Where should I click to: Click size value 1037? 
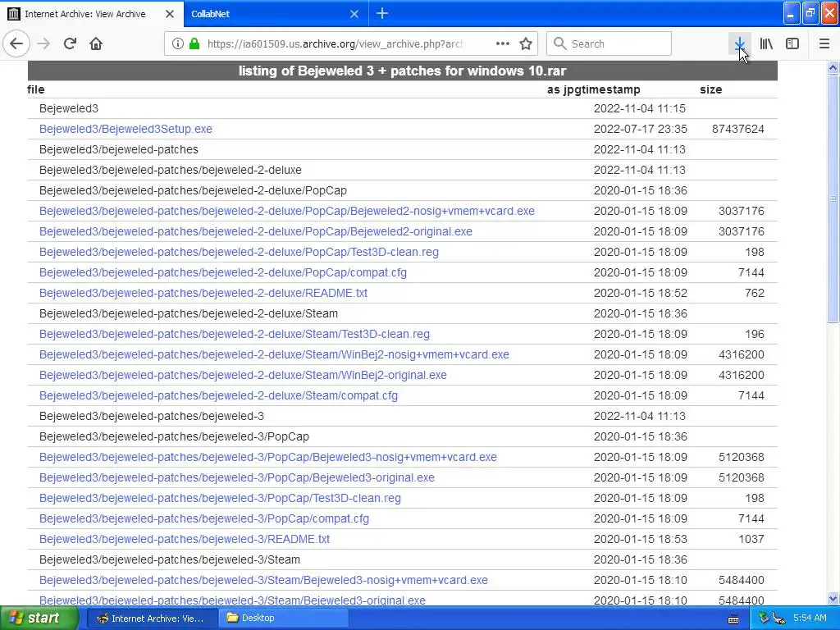pyautogui.click(x=751, y=539)
